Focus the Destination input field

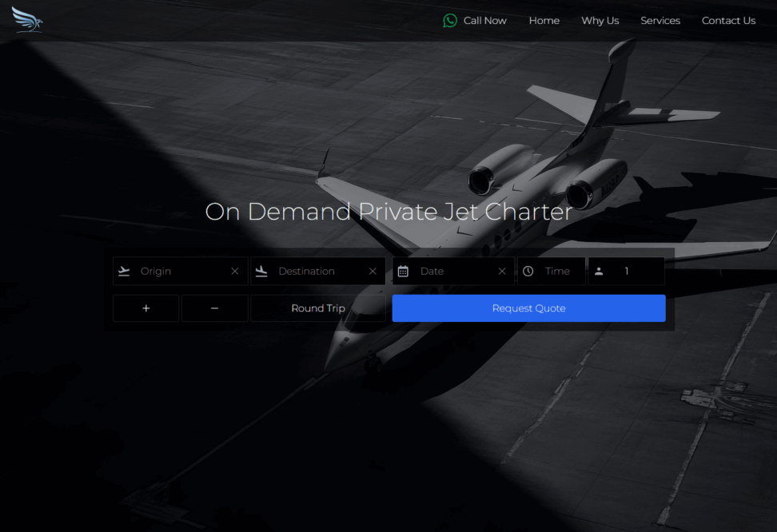pos(317,271)
